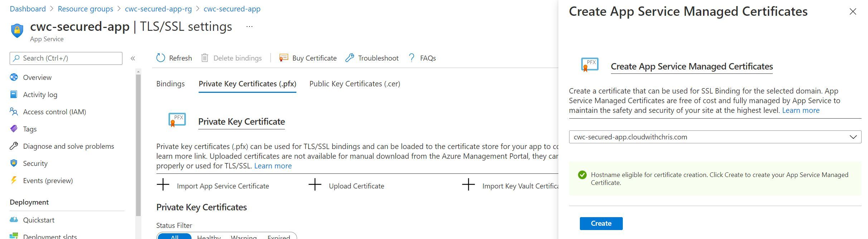Image resolution: width=868 pixels, height=239 pixels.
Task: Open the ellipsis menu next to TLS/SSL settings
Action: pos(249,26)
